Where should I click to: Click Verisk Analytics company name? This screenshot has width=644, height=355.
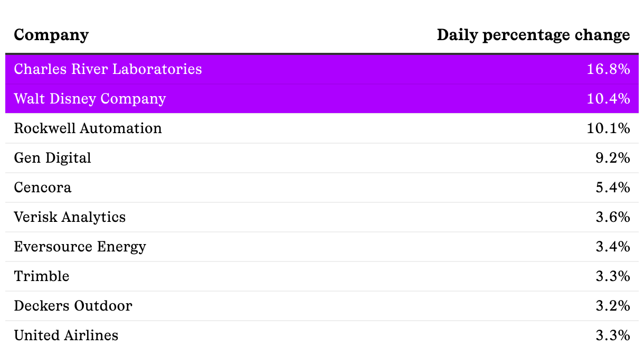tap(70, 217)
